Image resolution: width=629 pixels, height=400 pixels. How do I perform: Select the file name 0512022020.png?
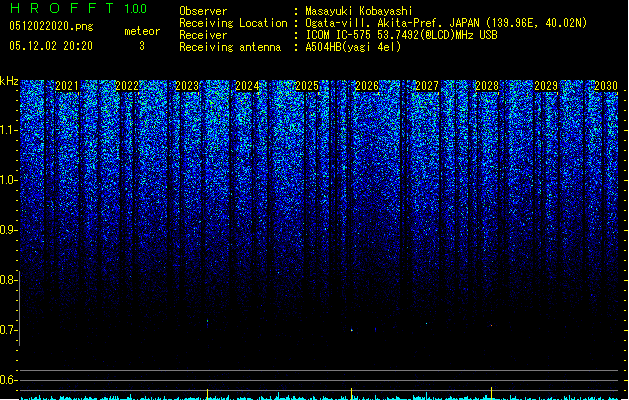coord(51,26)
